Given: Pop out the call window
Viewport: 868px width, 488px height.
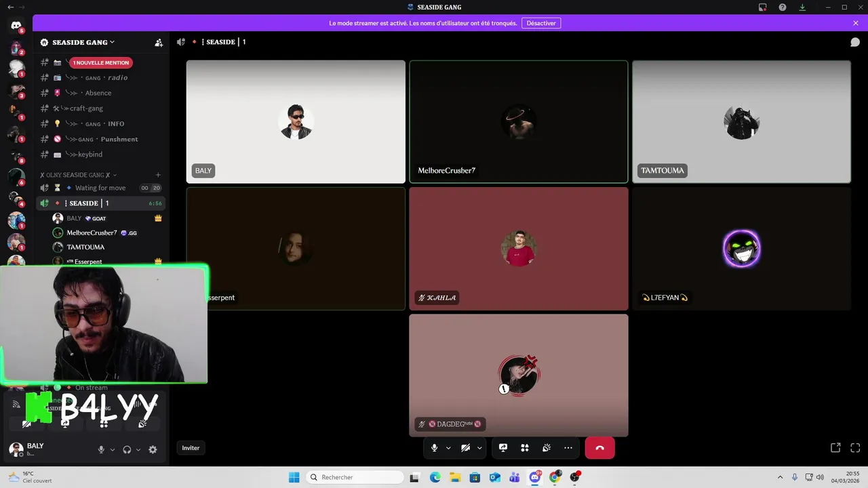Looking at the screenshot, I should (835, 448).
